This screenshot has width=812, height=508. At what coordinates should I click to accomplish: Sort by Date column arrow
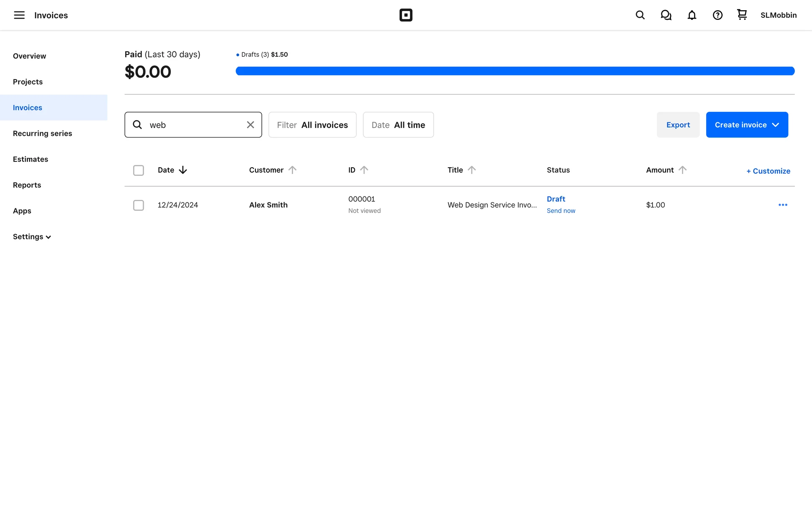click(183, 170)
